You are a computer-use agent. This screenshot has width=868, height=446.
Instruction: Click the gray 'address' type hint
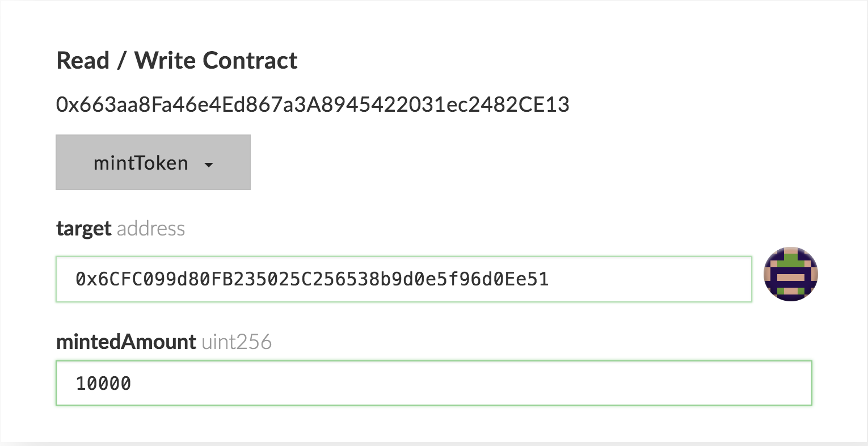[151, 229]
